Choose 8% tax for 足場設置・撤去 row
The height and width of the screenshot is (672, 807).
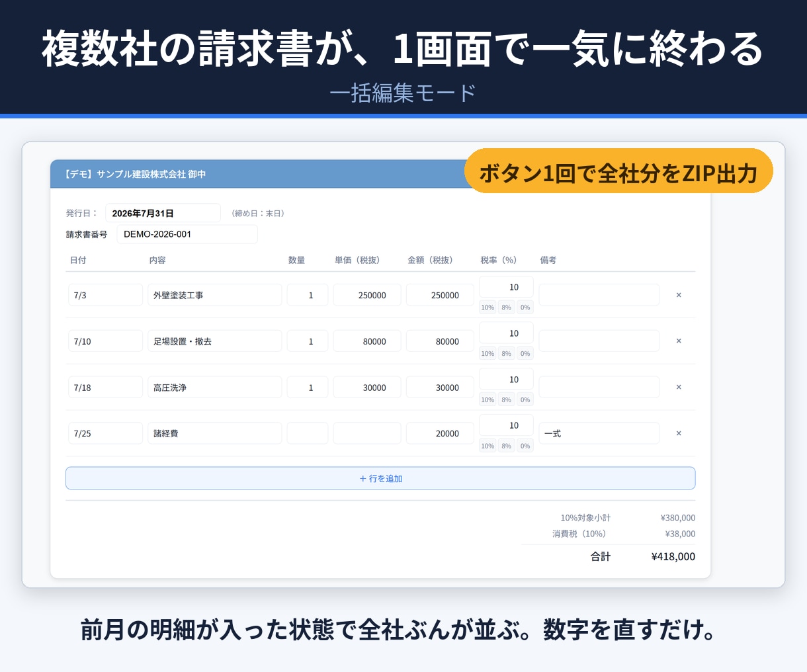(506, 354)
